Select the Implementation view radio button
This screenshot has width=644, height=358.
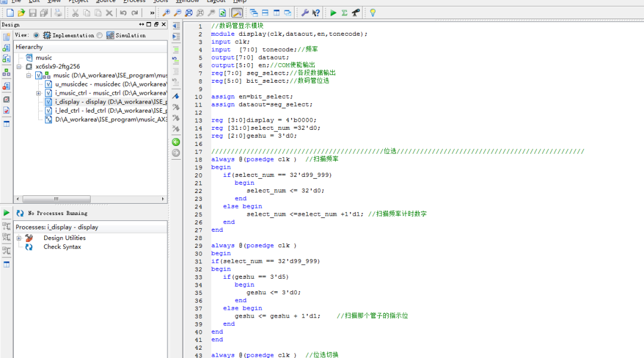[36, 35]
